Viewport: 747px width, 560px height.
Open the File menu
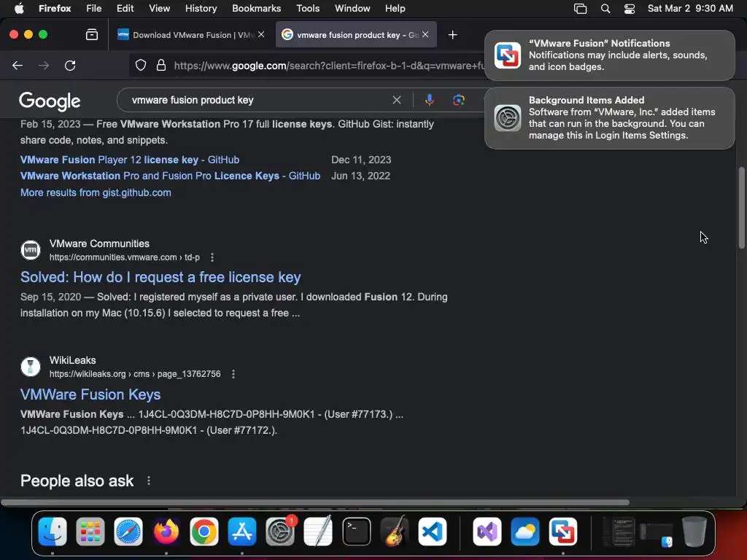pos(94,8)
